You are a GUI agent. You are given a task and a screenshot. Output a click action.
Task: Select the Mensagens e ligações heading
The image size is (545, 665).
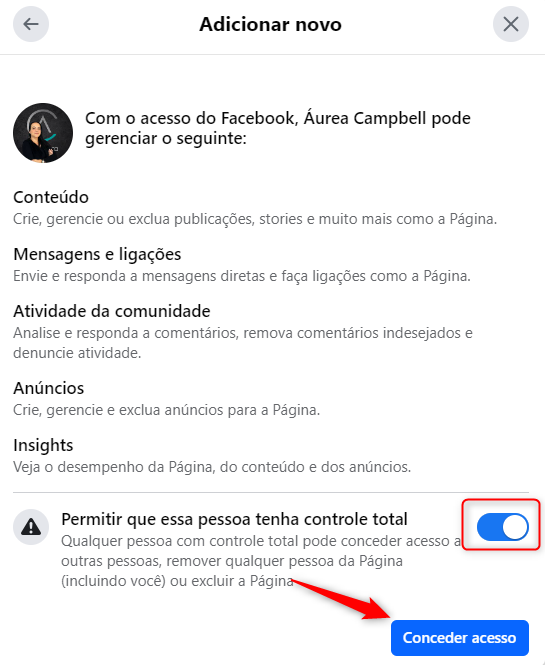pyautogui.click(x=97, y=254)
